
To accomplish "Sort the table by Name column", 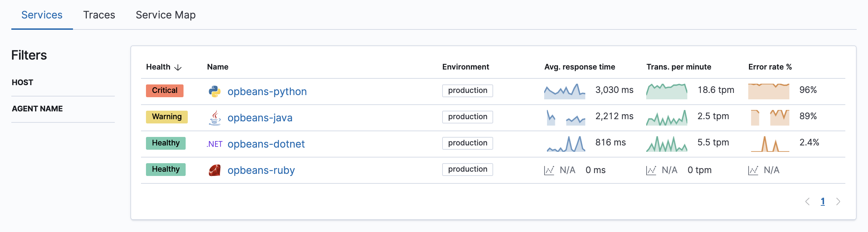I will pos(218,67).
